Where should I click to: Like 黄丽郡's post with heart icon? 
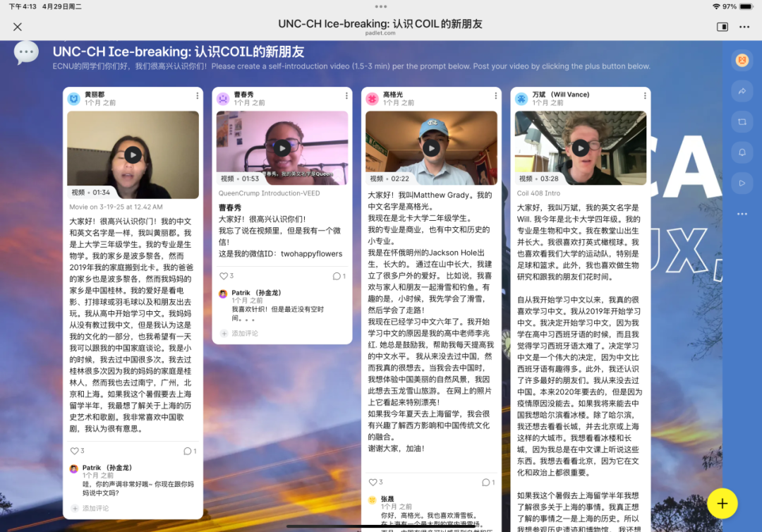point(74,451)
